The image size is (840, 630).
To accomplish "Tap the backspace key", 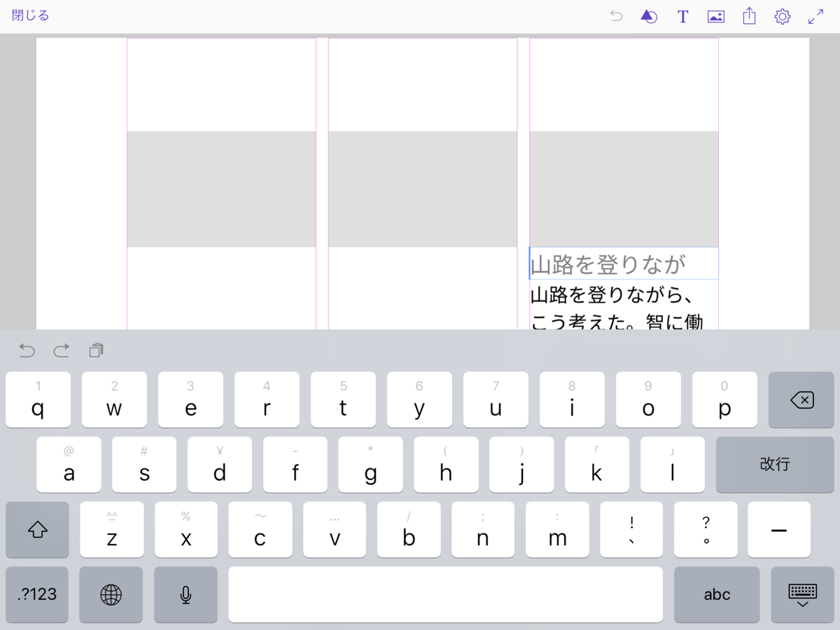I will click(x=801, y=399).
